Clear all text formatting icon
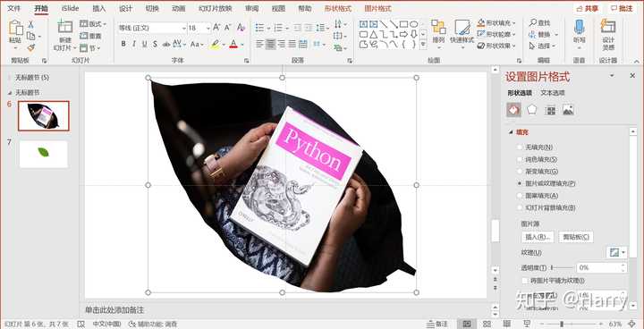644x329 pixels. pyautogui.click(x=241, y=28)
